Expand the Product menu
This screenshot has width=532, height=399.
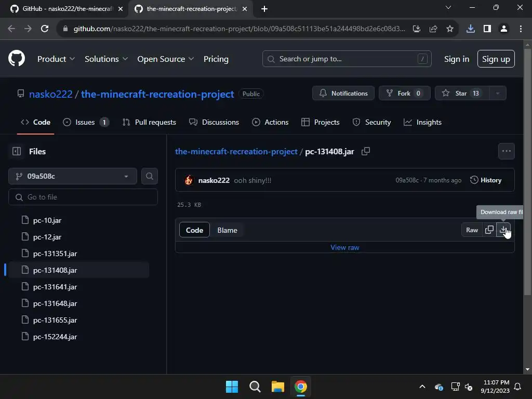pos(56,59)
